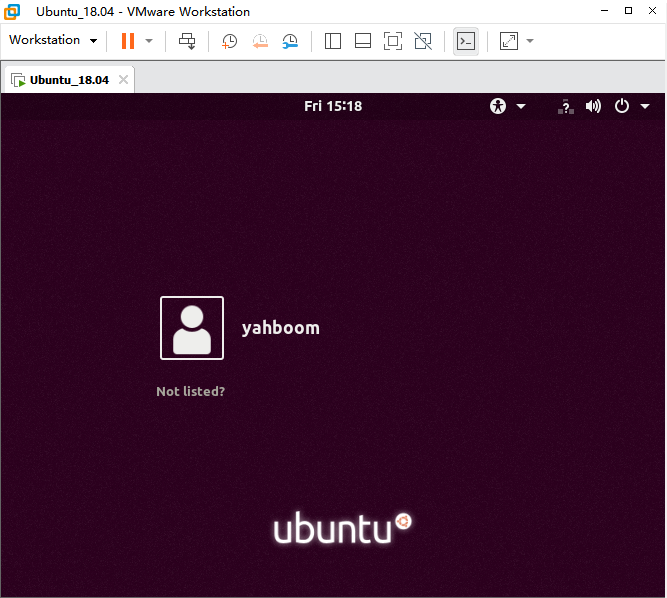Toggle the thumbnail bar view

tap(363, 41)
